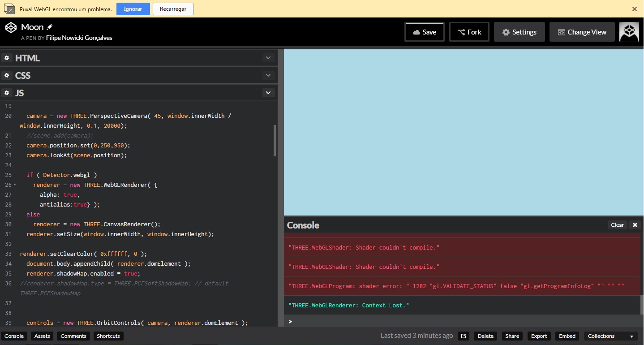Viewport: 644px width, 345px height.
Task: Close the Console panel
Action: pyautogui.click(x=635, y=225)
